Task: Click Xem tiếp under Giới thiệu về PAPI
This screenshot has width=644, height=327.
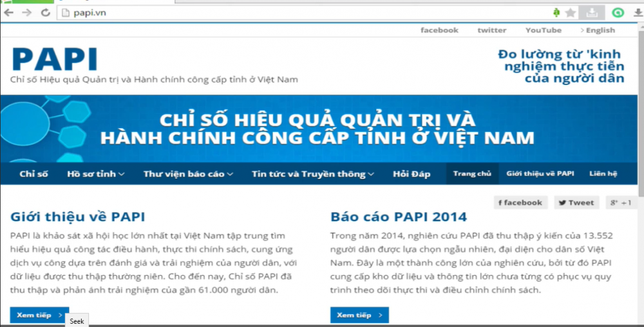Action: [x=39, y=315]
